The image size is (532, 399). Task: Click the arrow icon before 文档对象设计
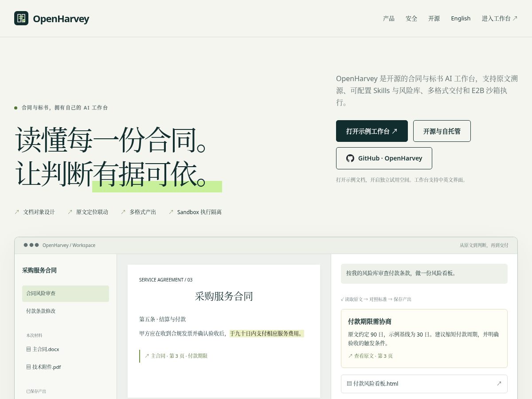pyautogui.click(x=17, y=212)
